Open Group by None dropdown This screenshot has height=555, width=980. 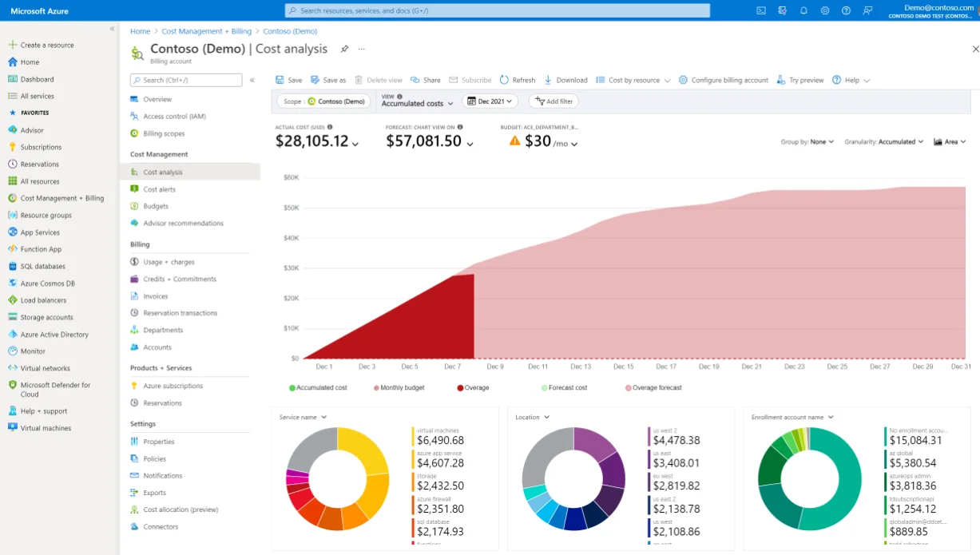(807, 141)
